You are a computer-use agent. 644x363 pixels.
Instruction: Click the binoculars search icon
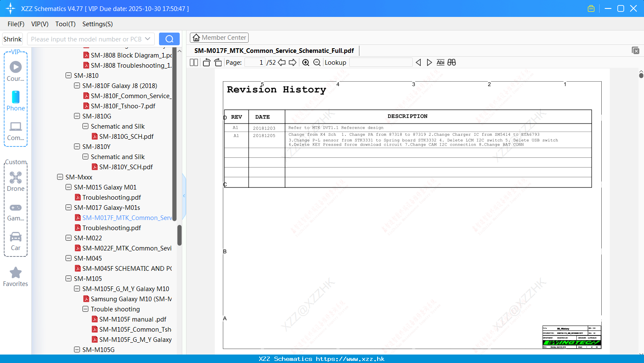tap(452, 63)
